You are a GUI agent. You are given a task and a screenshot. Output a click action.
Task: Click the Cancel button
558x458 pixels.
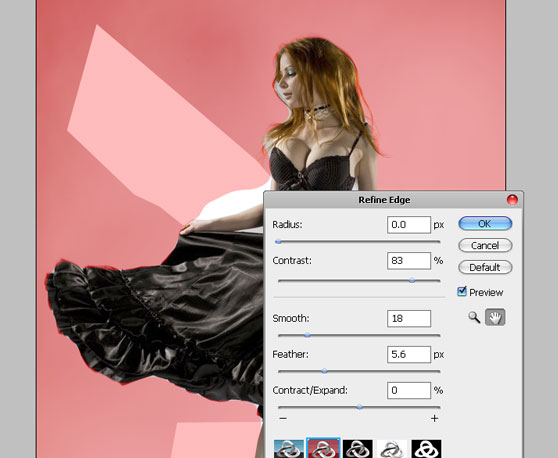485,246
